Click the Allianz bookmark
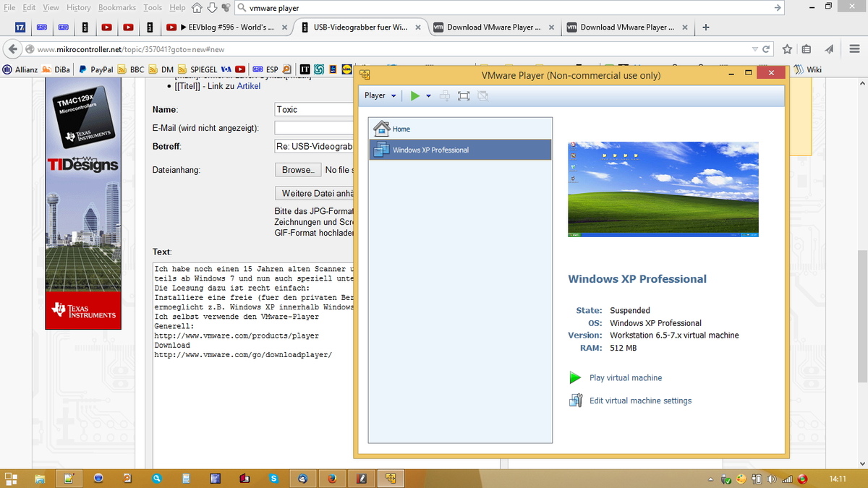Image resolution: width=868 pixels, height=488 pixels. pos(20,70)
